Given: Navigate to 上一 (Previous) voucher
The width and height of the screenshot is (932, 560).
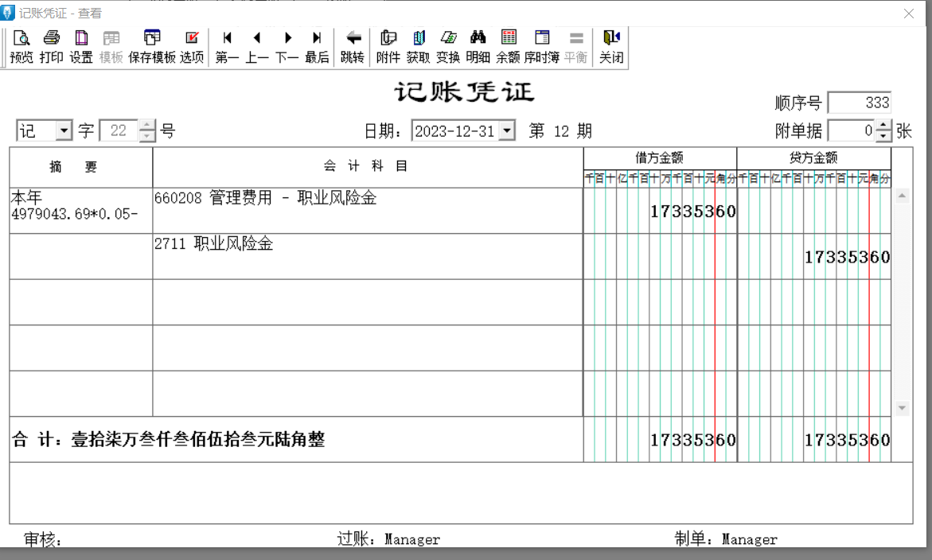Looking at the screenshot, I should tap(256, 46).
